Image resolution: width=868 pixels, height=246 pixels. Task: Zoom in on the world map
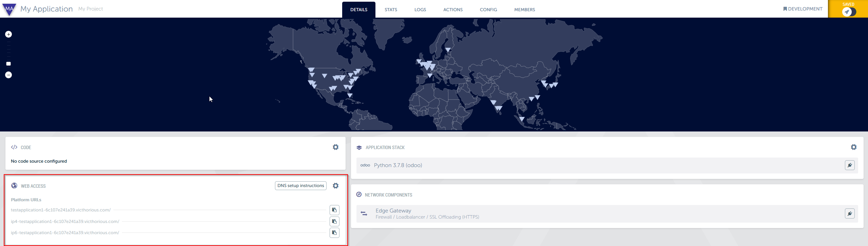[x=8, y=34]
